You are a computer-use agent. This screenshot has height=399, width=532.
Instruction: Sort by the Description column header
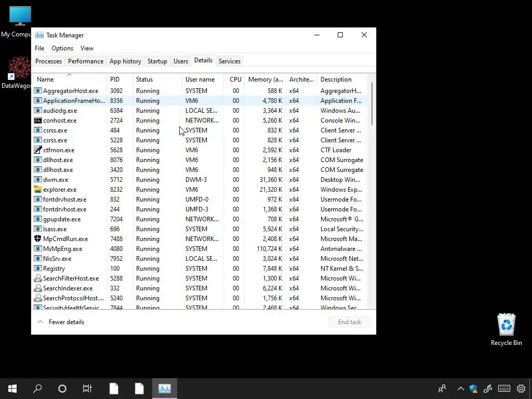pos(342,79)
